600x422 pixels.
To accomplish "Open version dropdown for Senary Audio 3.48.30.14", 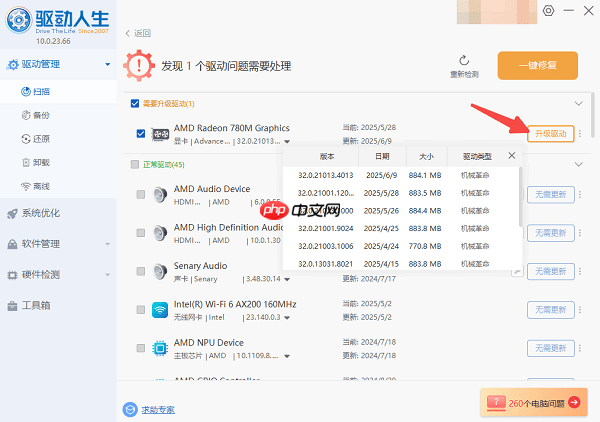I will pos(287,279).
